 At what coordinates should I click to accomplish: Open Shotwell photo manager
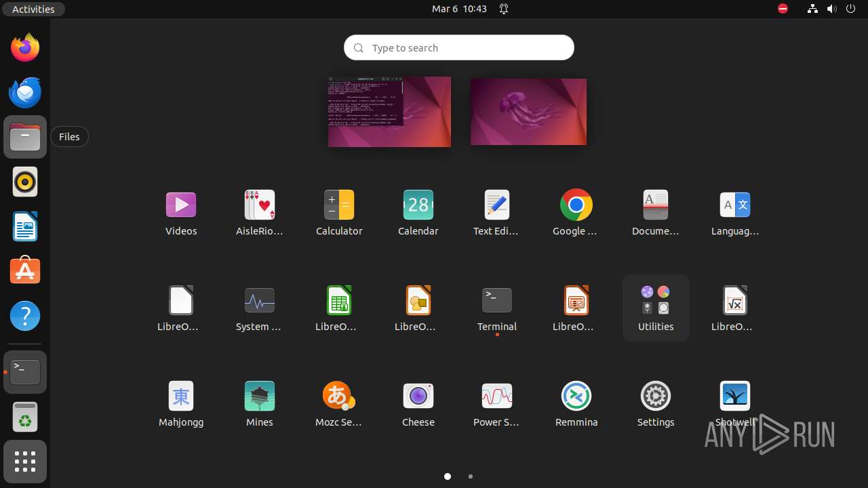point(734,404)
